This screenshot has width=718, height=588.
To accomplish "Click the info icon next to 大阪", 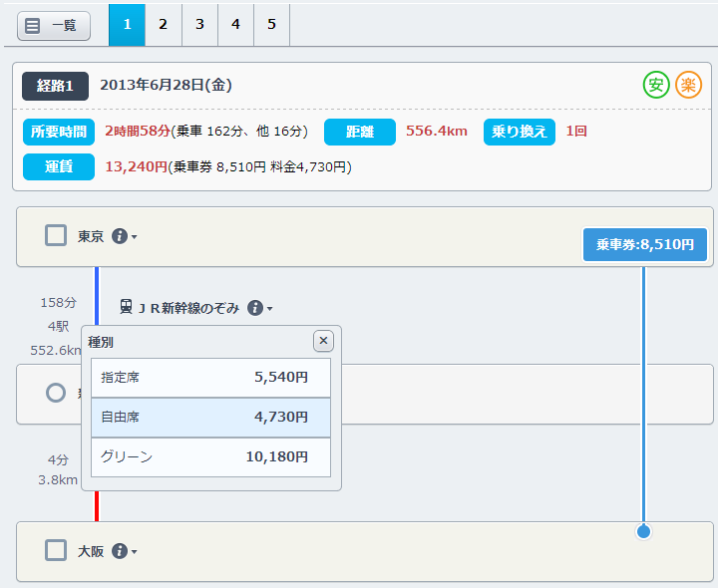I will coord(120,551).
